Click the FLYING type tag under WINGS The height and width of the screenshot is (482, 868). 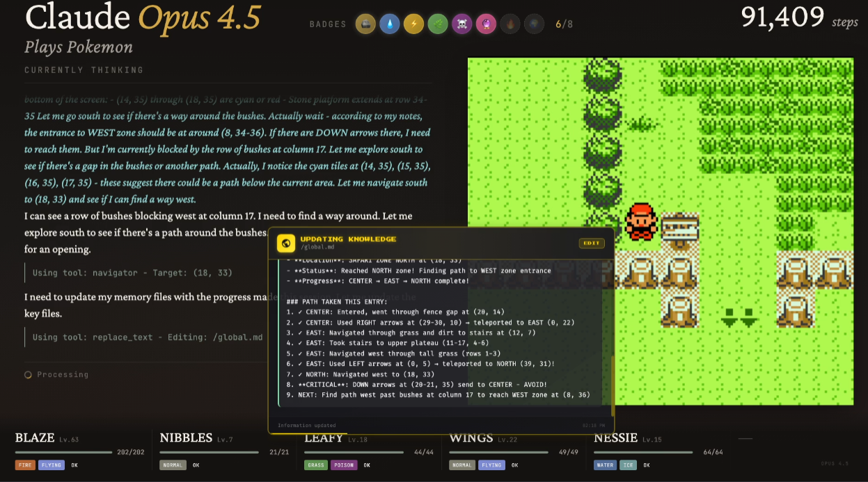pyautogui.click(x=491, y=465)
